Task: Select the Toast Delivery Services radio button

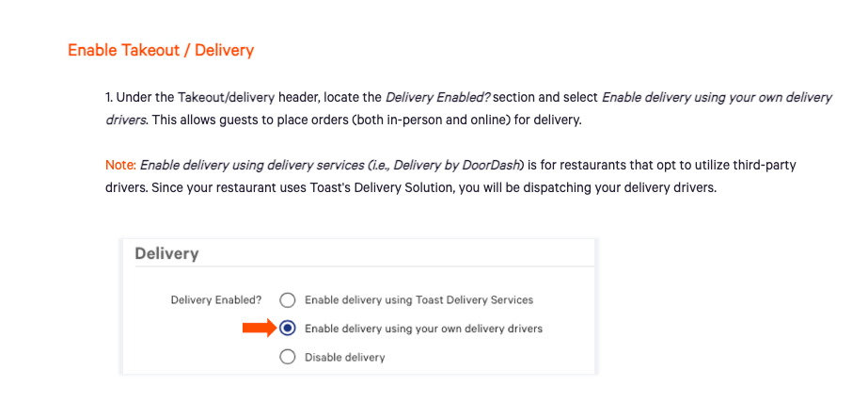Action: pos(288,299)
